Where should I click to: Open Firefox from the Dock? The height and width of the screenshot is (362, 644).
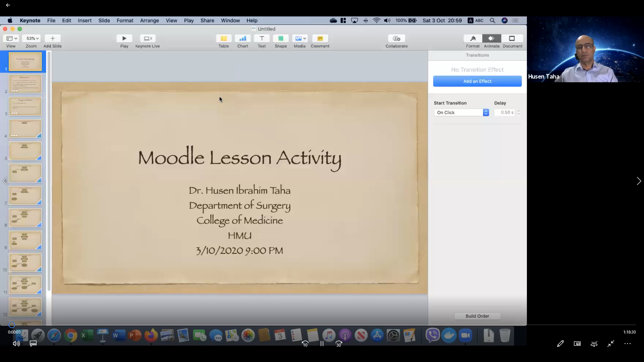point(151,335)
